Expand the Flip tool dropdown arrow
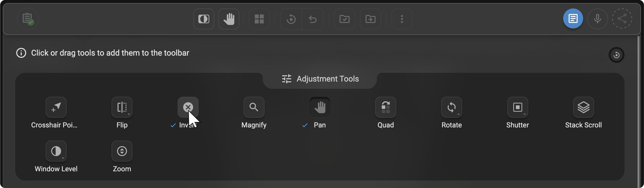The height and width of the screenshot is (188, 644). point(129,114)
